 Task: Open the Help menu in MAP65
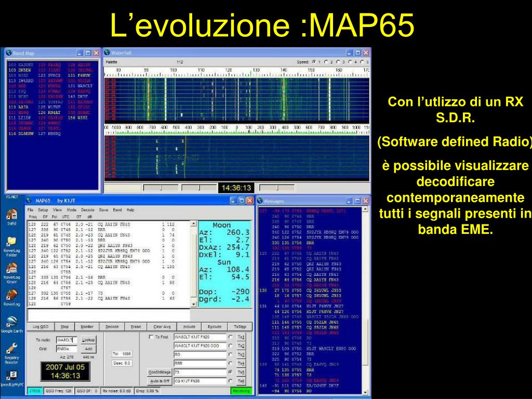130,210
